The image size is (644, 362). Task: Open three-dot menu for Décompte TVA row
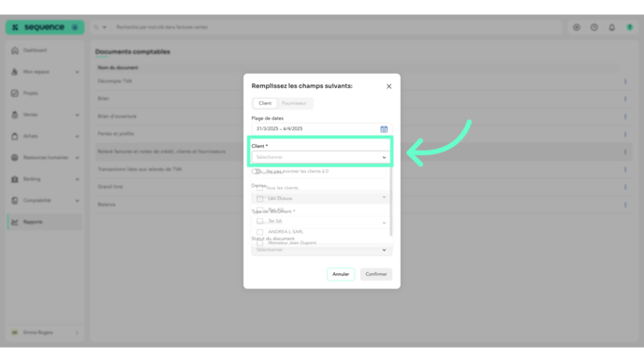625,81
